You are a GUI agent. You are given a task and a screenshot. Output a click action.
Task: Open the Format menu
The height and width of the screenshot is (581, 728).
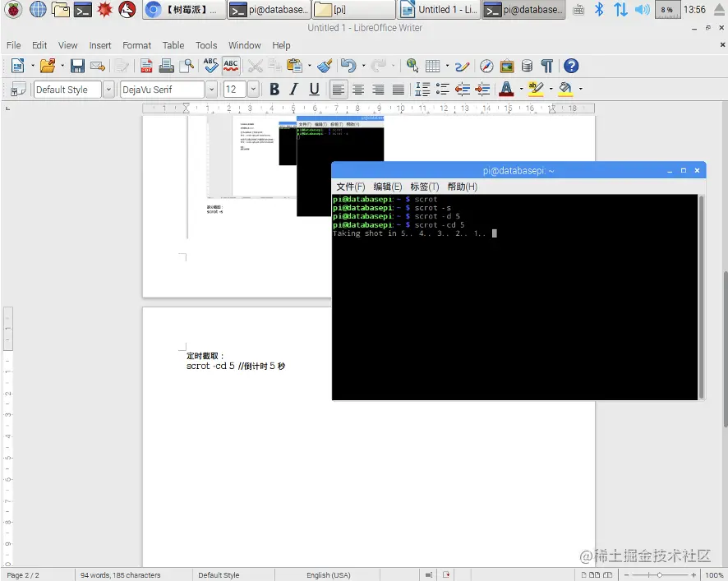(136, 45)
